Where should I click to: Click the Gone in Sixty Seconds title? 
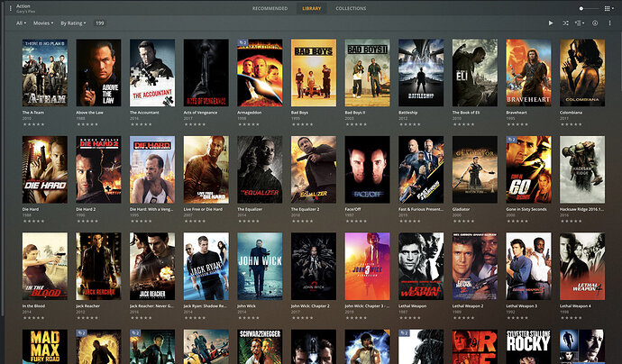pyautogui.click(x=526, y=209)
